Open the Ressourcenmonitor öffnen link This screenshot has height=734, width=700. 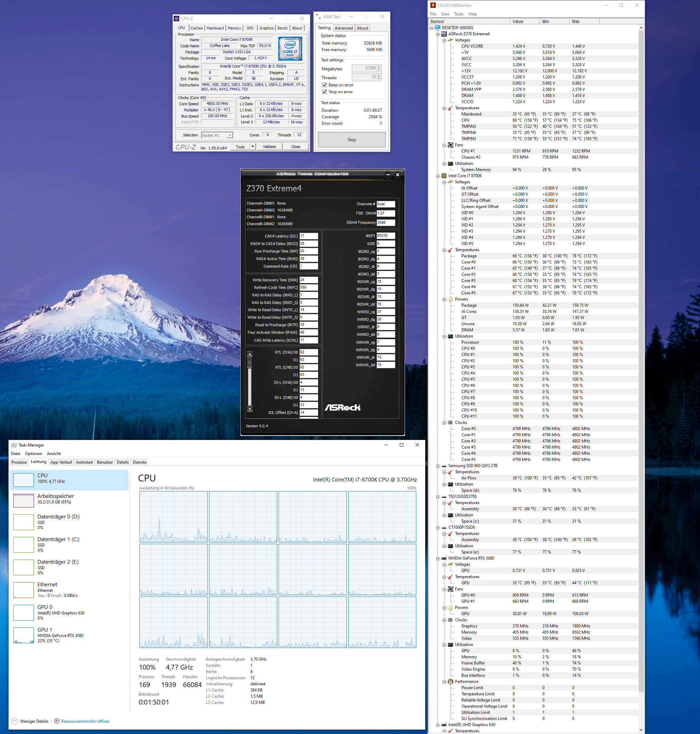pos(85,721)
